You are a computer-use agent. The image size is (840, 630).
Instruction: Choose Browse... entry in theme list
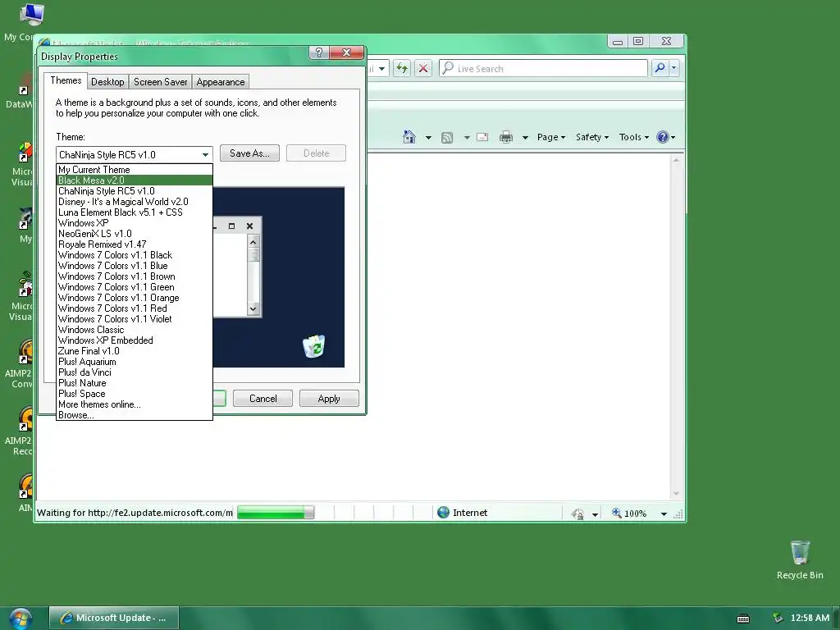point(134,415)
